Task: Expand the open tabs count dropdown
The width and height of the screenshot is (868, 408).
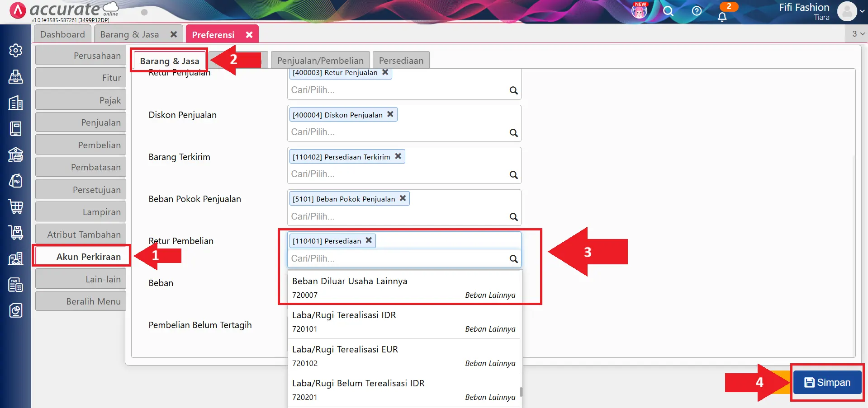Action: tap(858, 34)
